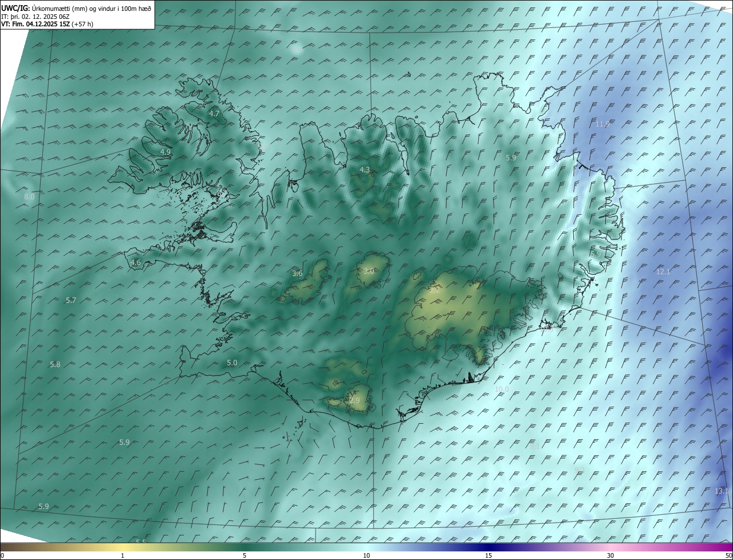
Task: Click the value 2.9 on the southern glacier
Action: [x=354, y=400]
